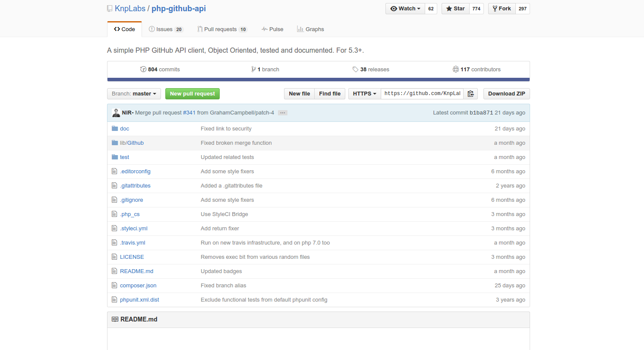Switch to the Pull requests tab
This screenshot has width=644, height=350.
coord(222,29)
